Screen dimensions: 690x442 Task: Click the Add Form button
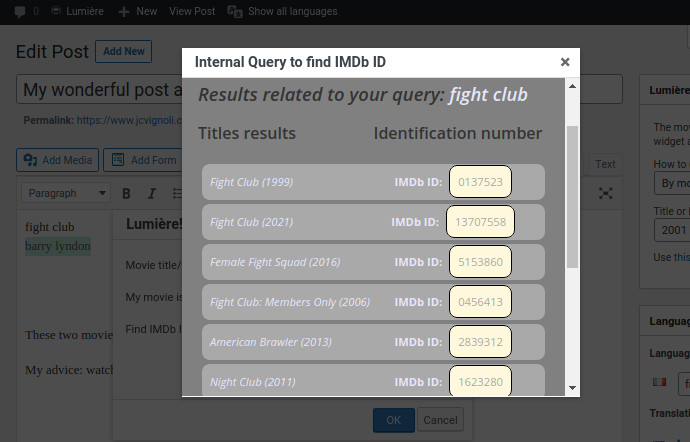pyautogui.click(x=143, y=160)
